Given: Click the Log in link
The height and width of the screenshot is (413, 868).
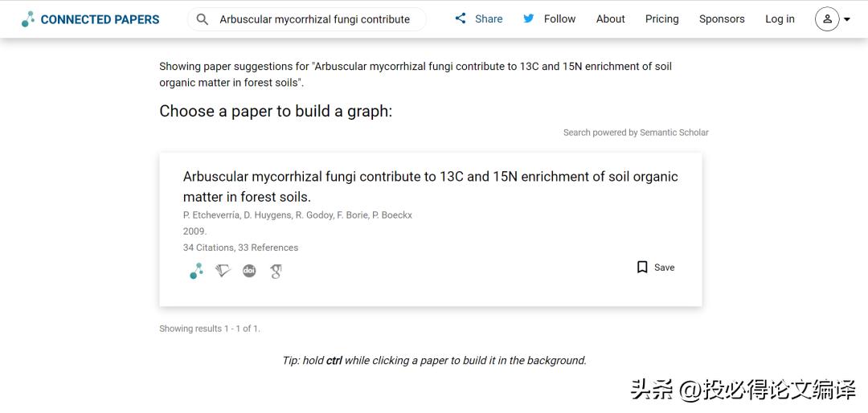Looking at the screenshot, I should click(x=780, y=18).
